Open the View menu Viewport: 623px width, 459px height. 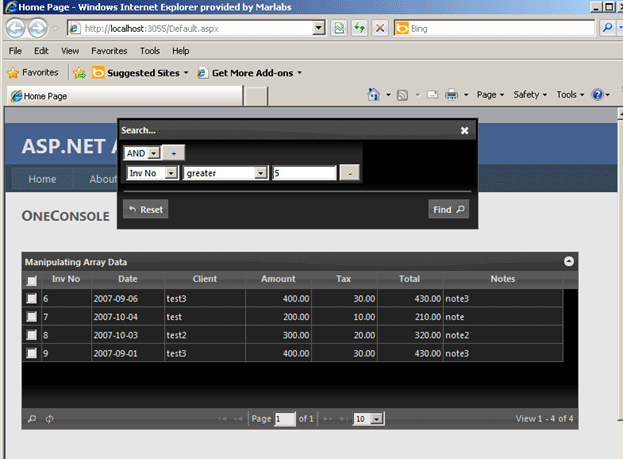(x=70, y=51)
